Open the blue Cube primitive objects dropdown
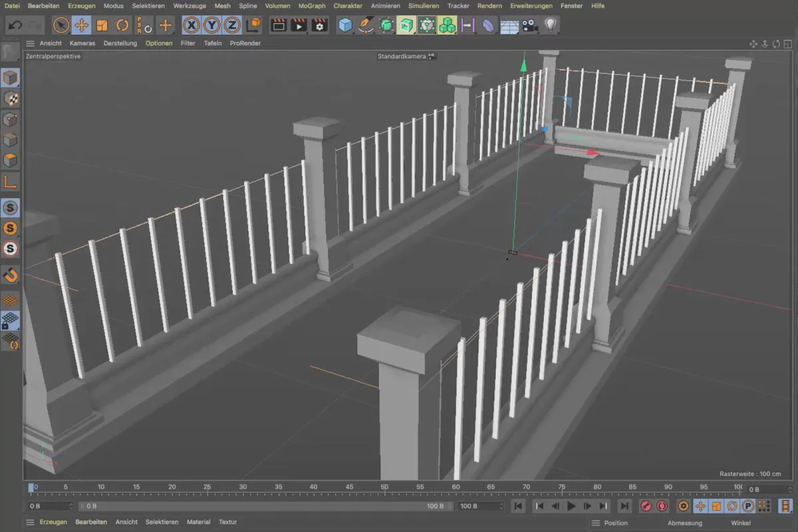This screenshot has height=532, width=798. pyautogui.click(x=345, y=25)
